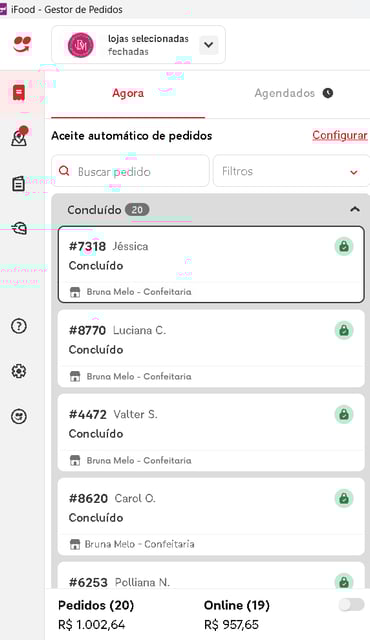Select order #7318 from Jéssica
Screen dimensions: 370x640
coord(211,264)
